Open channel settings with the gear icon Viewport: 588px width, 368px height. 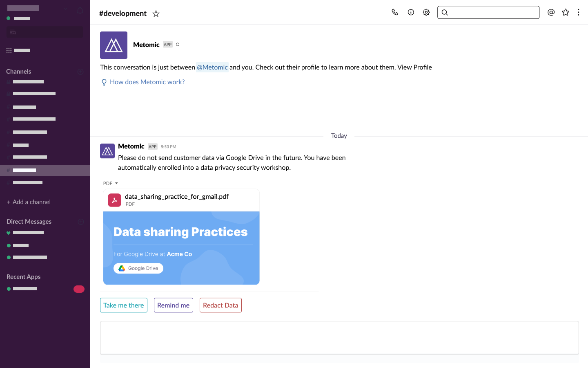pyautogui.click(x=426, y=12)
